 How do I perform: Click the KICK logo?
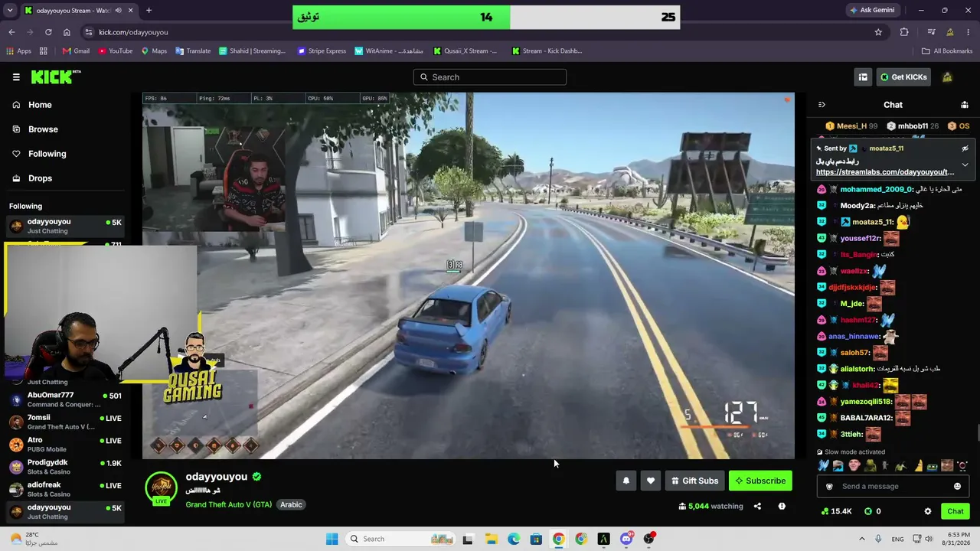tap(55, 77)
